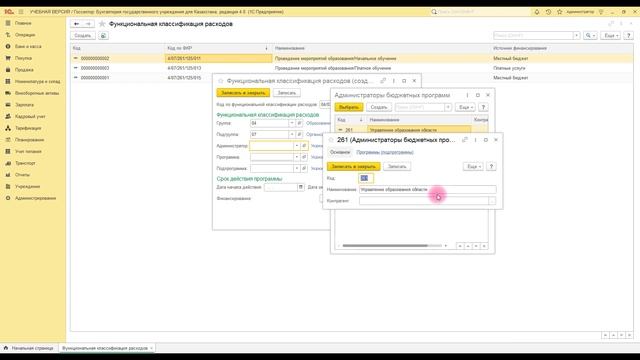Viewport: 640px width, 360px height.
Task: Open vertical dots menu in Администраторы window title
Action: (x=467, y=95)
